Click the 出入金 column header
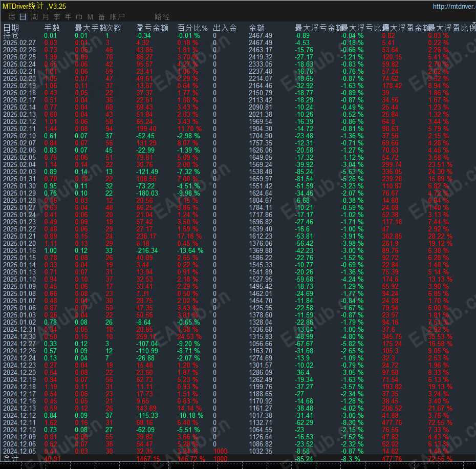 (x=225, y=28)
